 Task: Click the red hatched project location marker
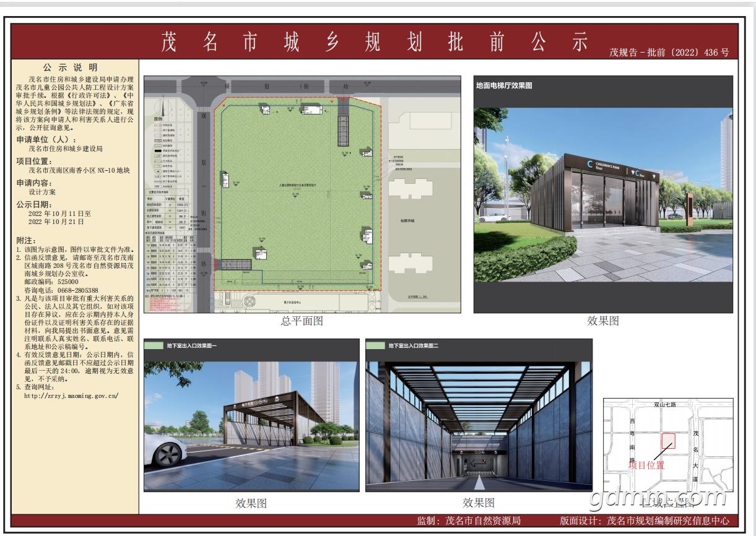[669, 440]
